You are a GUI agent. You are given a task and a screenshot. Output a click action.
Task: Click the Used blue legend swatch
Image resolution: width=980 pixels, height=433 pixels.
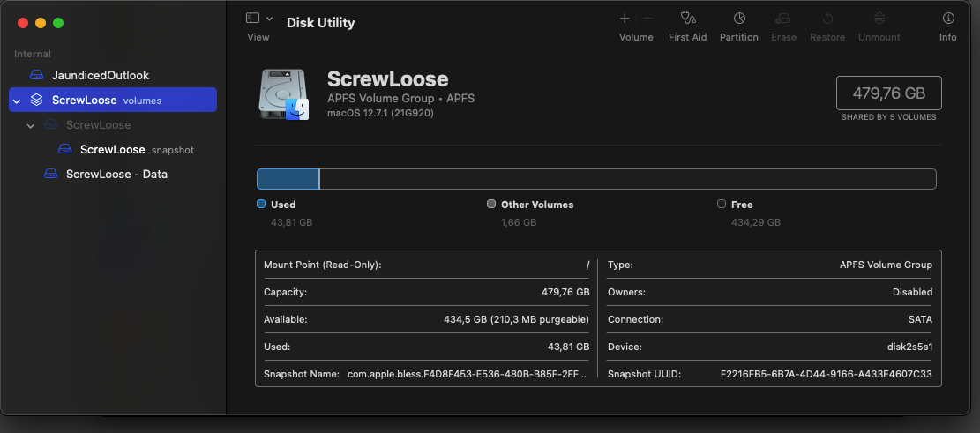click(261, 204)
